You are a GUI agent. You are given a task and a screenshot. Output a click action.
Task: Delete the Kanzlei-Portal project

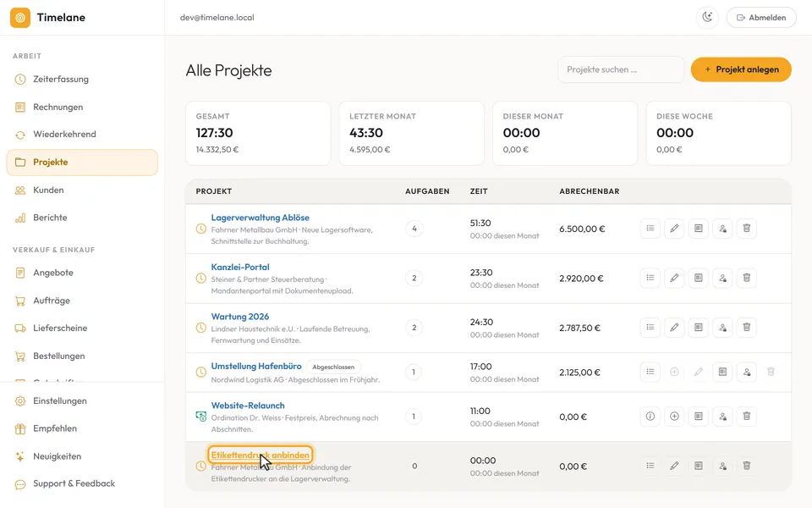(747, 278)
